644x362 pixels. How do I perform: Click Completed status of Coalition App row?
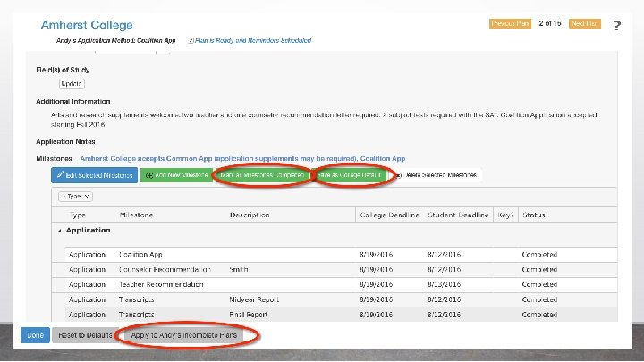(x=539, y=255)
